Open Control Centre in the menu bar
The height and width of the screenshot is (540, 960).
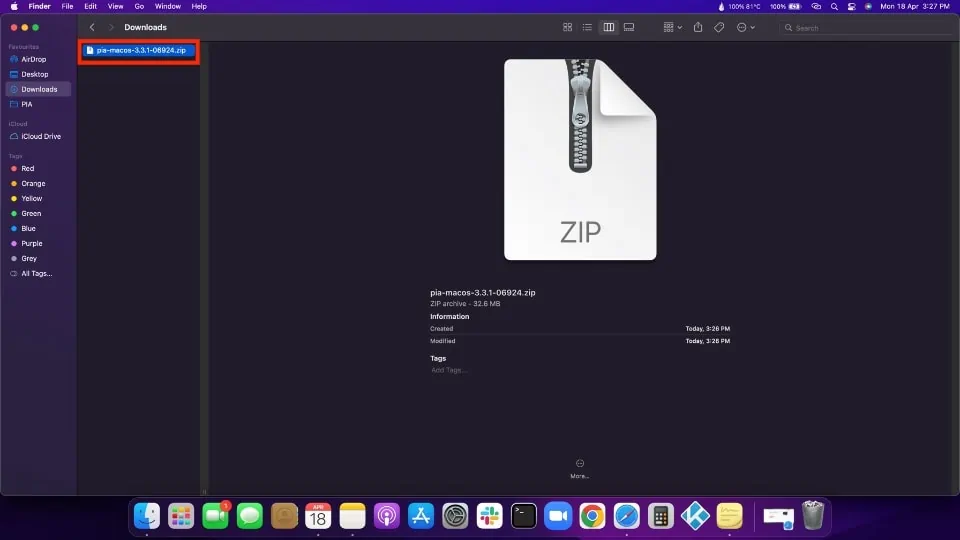click(852, 6)
